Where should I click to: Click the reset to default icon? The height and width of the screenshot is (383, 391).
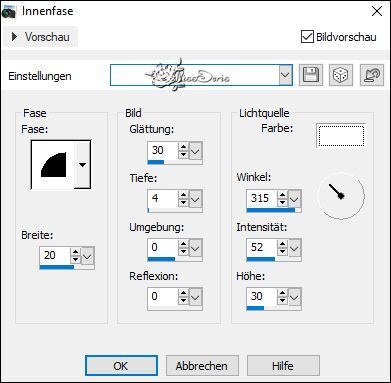pos(372,75)
